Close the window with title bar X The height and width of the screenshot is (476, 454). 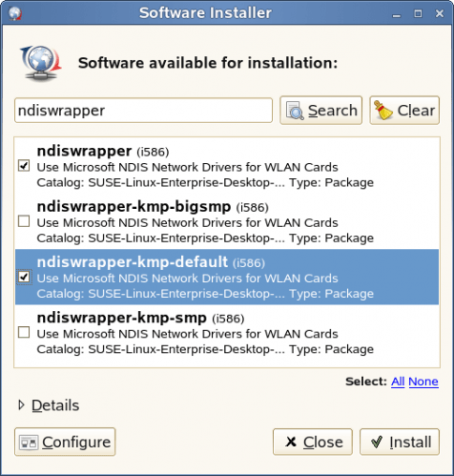[x=440, y=13]
